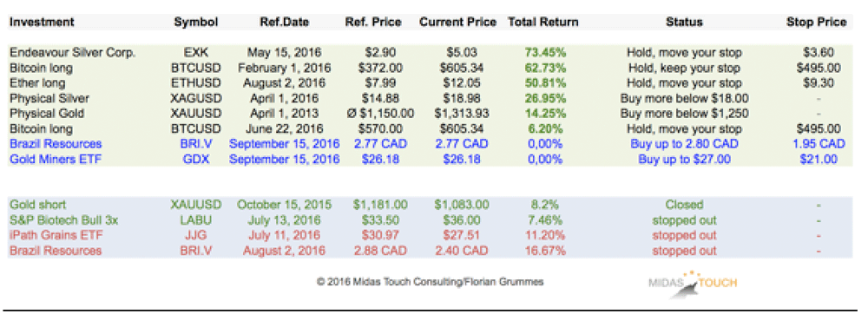The height and width of the screenshot is (321, 868).
Task: Click the EXK symbol cell
Action: tap(196, 53)
